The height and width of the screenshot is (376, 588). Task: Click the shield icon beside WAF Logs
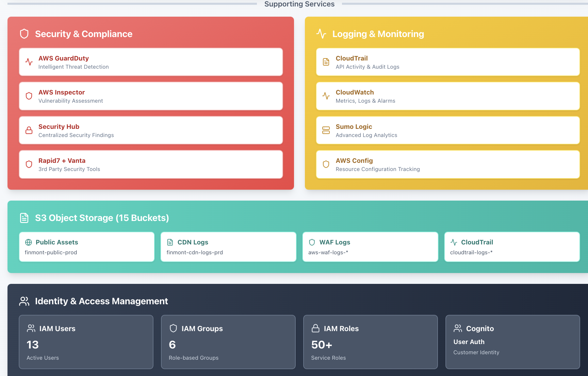pyautogui.click(x=312, y=242)
